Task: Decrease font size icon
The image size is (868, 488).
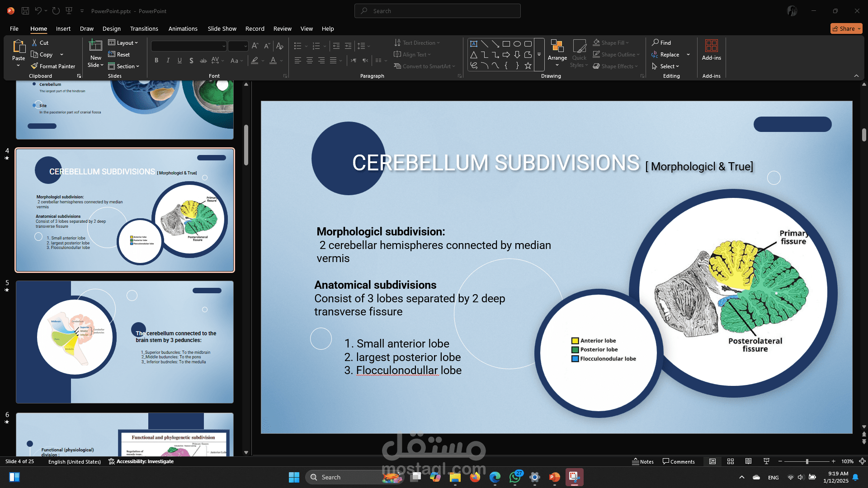Action: (267, 46)
